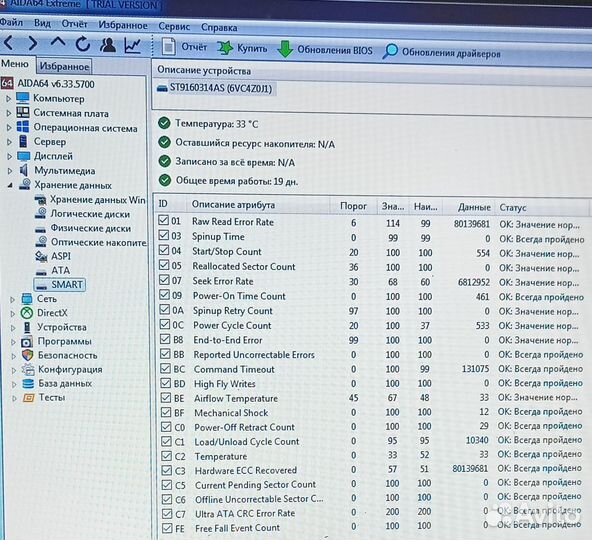
Task: Open the Справка menu
Action: (x=219, y=28)
